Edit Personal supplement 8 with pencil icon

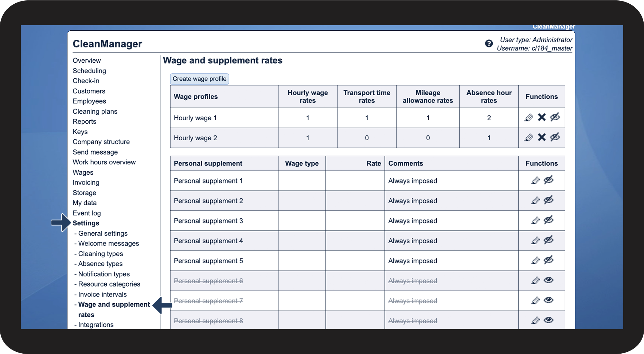535,320
